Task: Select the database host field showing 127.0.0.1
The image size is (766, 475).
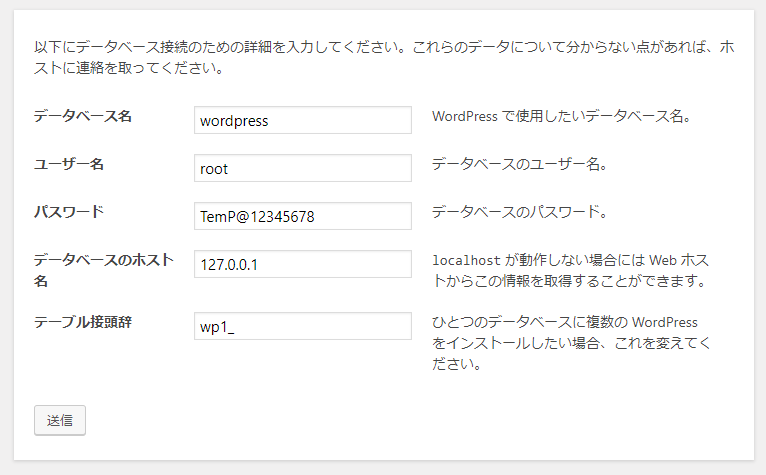Action: tap(302, 264)
